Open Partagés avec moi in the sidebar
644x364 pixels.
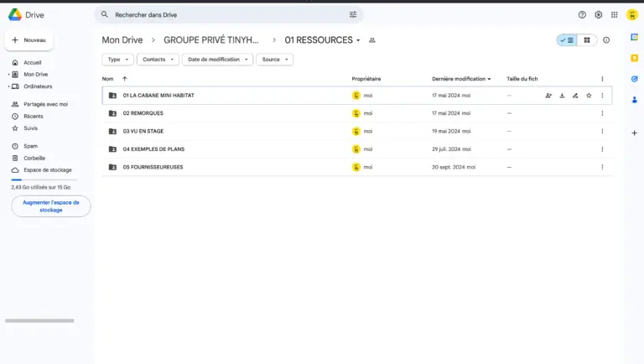(45, 104)
